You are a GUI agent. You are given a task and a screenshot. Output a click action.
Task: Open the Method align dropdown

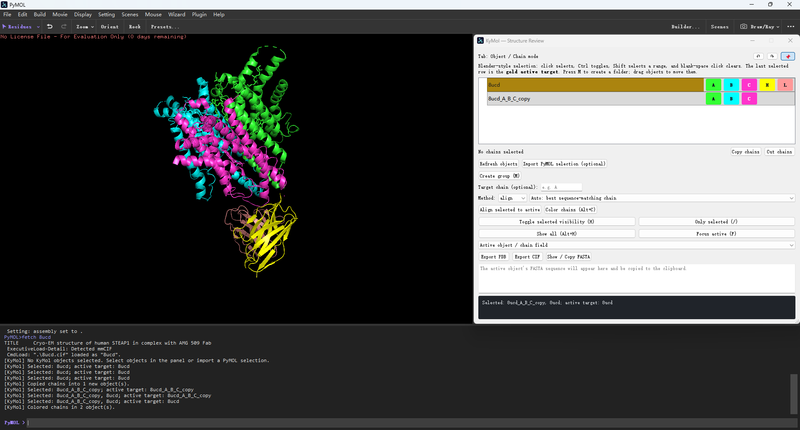pos(512,198)
